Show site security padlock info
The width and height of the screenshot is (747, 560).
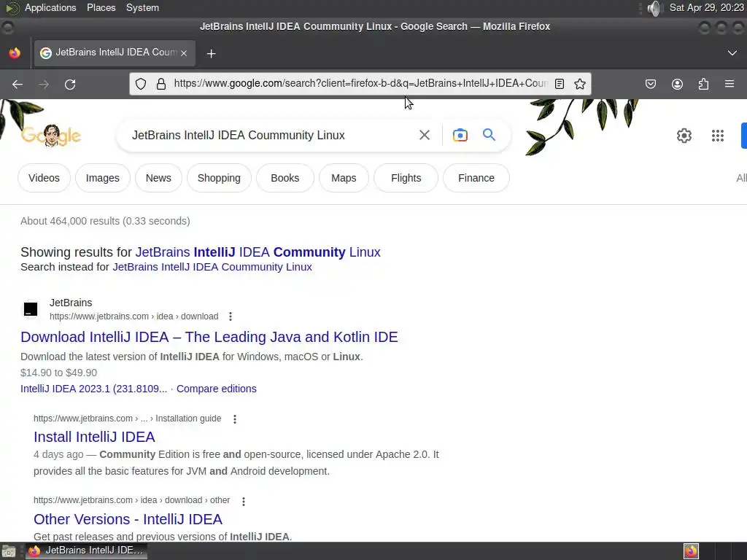click(x=161, y=84)
